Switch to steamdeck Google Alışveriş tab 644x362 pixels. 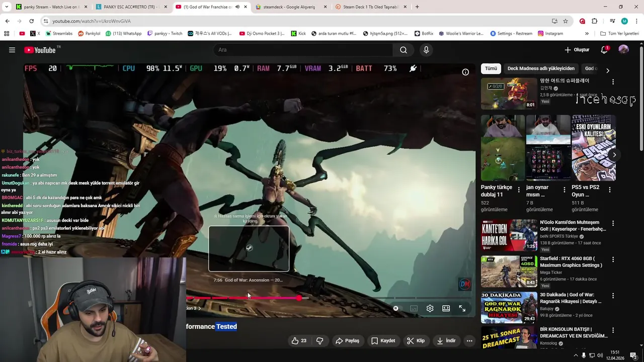292,7
